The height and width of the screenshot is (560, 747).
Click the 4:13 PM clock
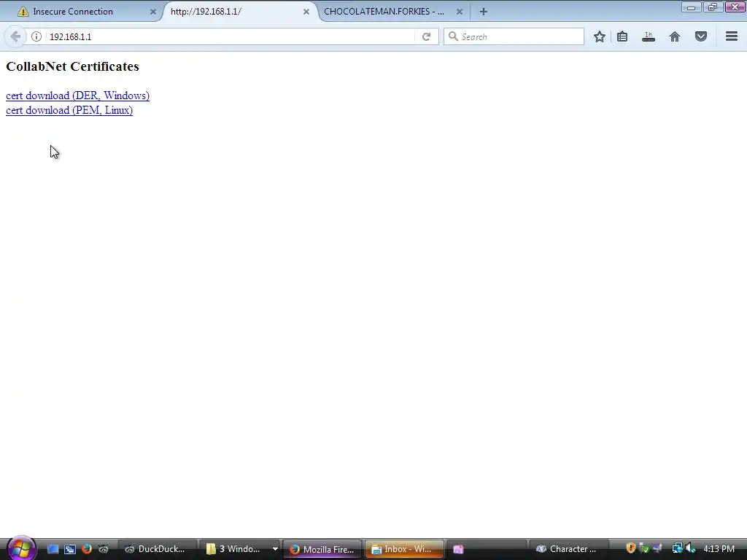pyautogui.click(x=719, y=549)
